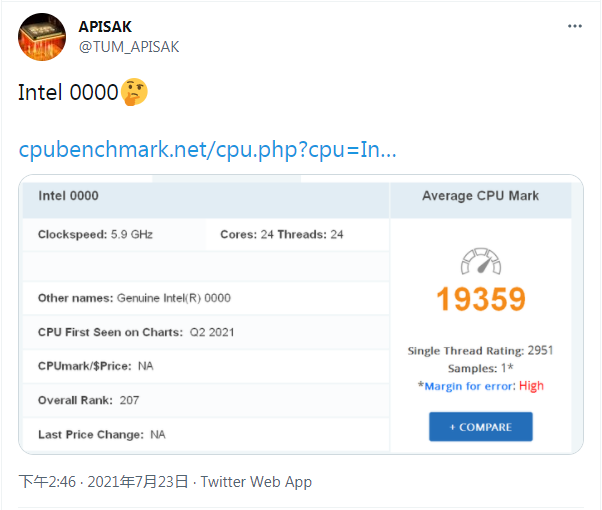Click the CPU First Seen on Charts row
The image size is (602, 510).
point(206,332)
